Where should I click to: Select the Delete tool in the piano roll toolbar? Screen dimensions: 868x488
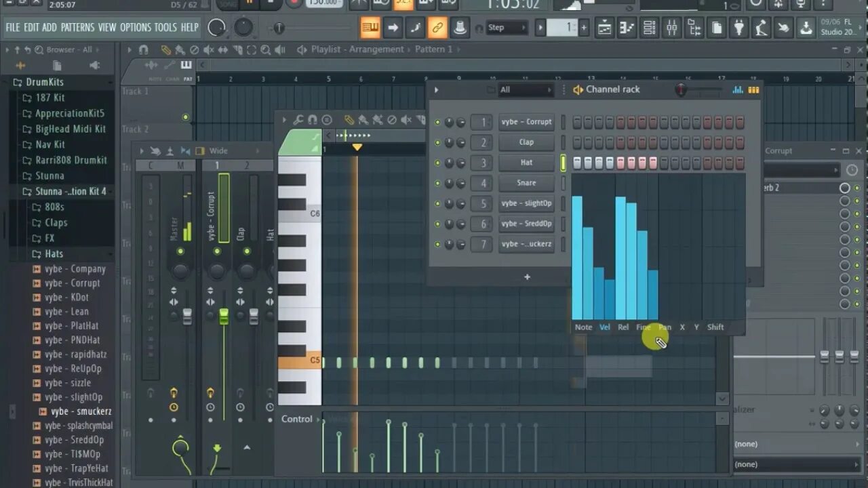click(392, 119)
